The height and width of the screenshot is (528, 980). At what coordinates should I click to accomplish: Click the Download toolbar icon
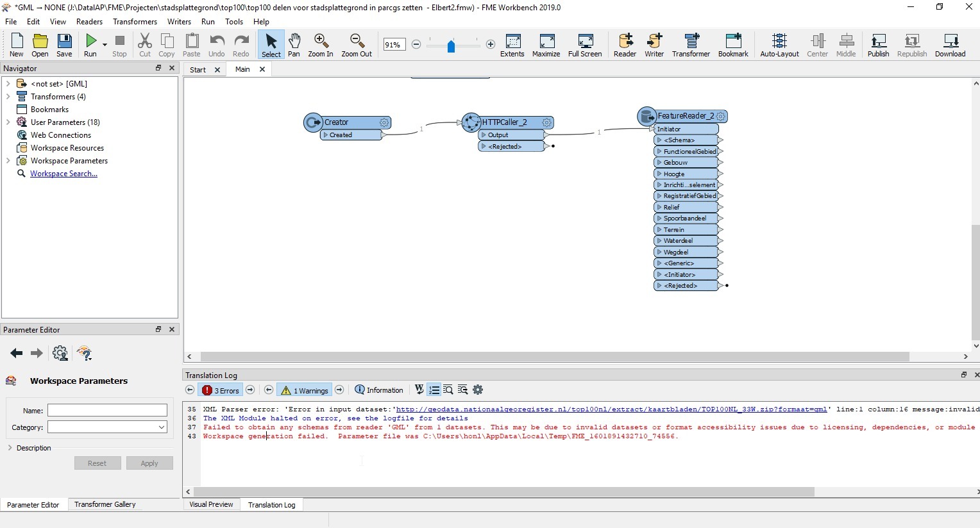[x=950, y=45]
